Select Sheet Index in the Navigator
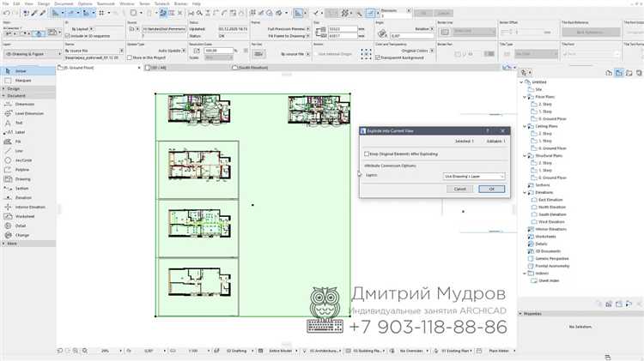This screenshot has width=644, height=361. click(x=549, y=281)
